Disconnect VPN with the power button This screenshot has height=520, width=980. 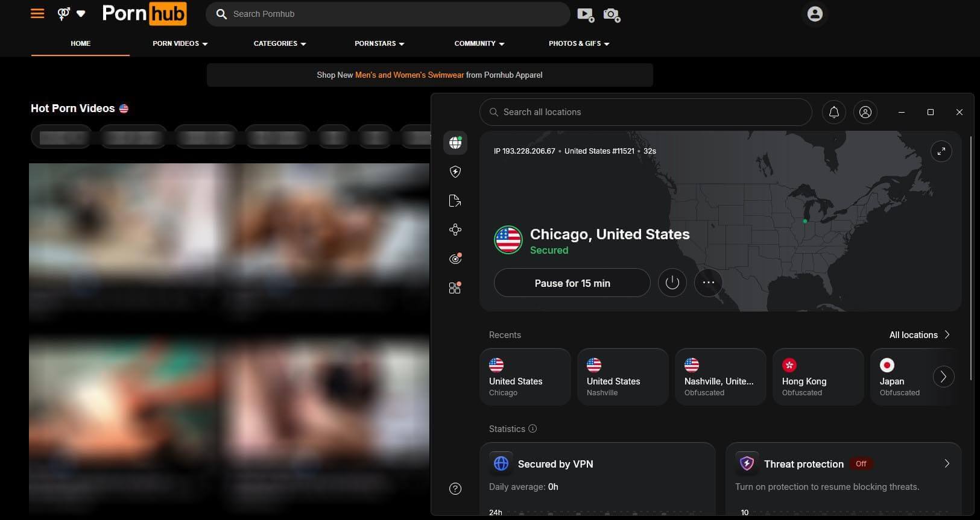click(672, 283)
